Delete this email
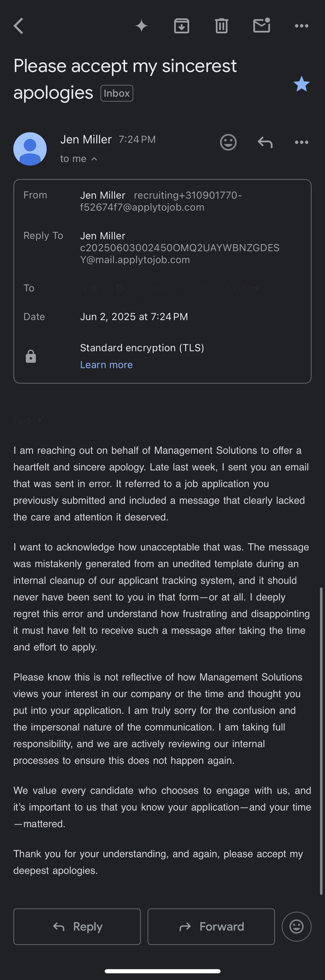This screenshot has width=325, height=980. tap(221, 26)
